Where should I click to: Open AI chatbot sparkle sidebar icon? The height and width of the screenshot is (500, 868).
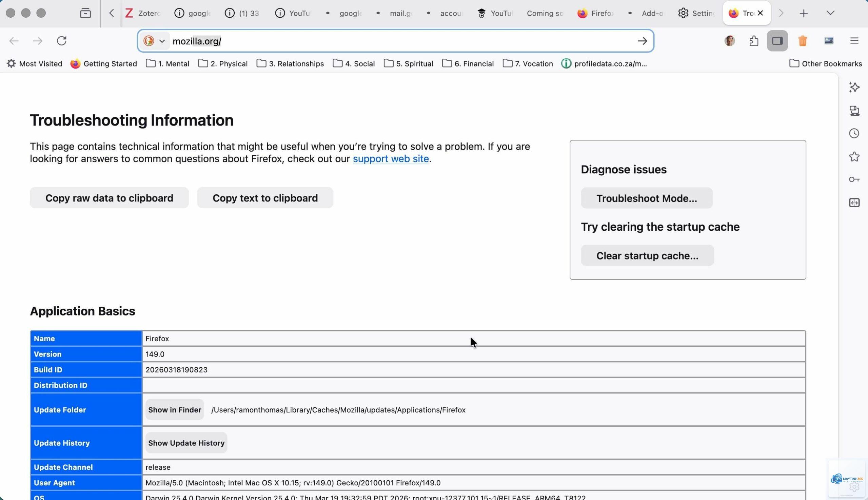pyautogui.click(x=854, y=87)
